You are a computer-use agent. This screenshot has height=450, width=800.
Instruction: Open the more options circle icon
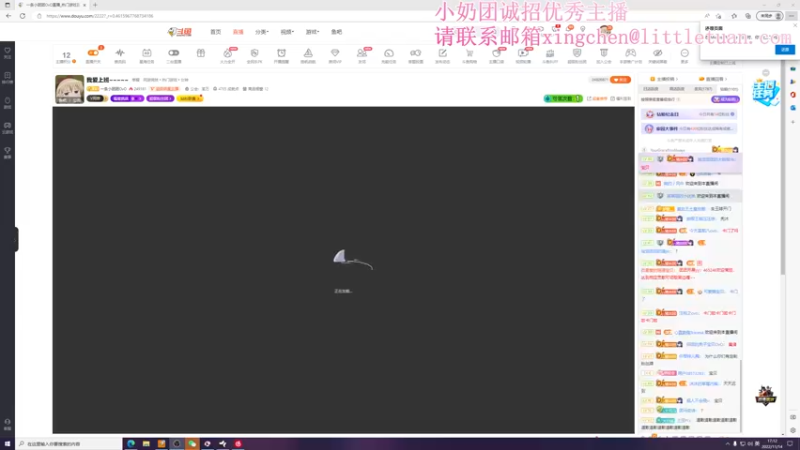685,53
